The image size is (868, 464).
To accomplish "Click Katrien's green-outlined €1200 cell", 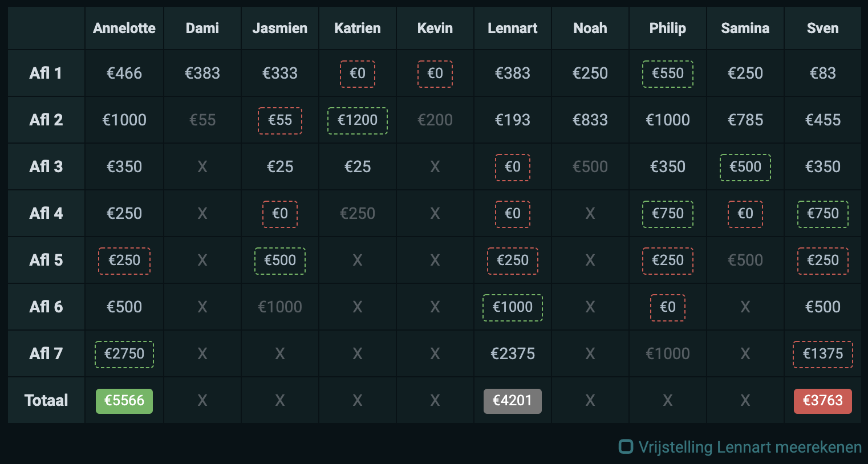I will pos(358,120).
